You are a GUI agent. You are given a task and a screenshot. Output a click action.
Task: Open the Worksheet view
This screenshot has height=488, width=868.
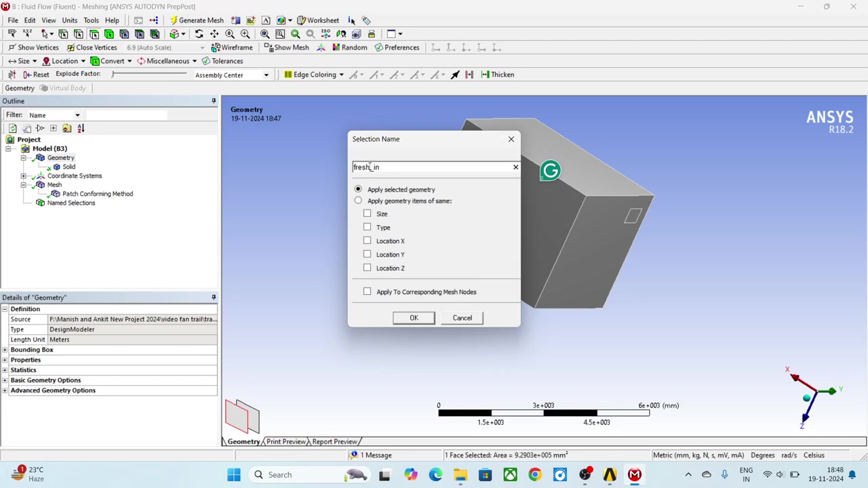point(318,20)
